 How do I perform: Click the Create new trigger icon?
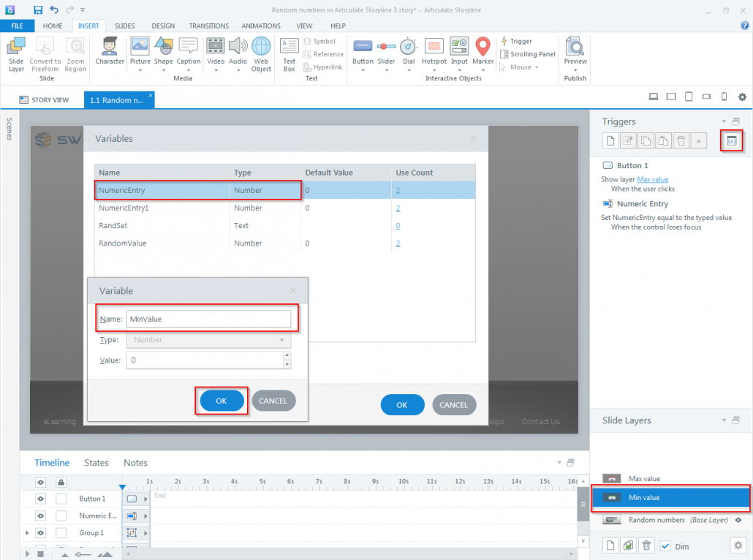(610, 140)
